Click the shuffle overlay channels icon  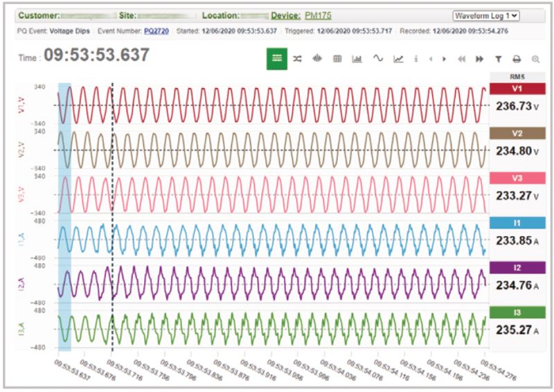point(297,60)
